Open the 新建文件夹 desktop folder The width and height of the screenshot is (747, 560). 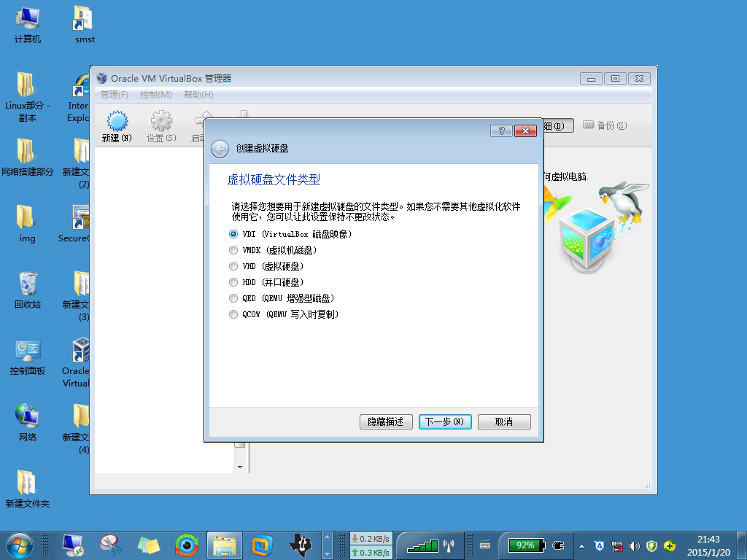pyautogui.click(x=27, y=489)
